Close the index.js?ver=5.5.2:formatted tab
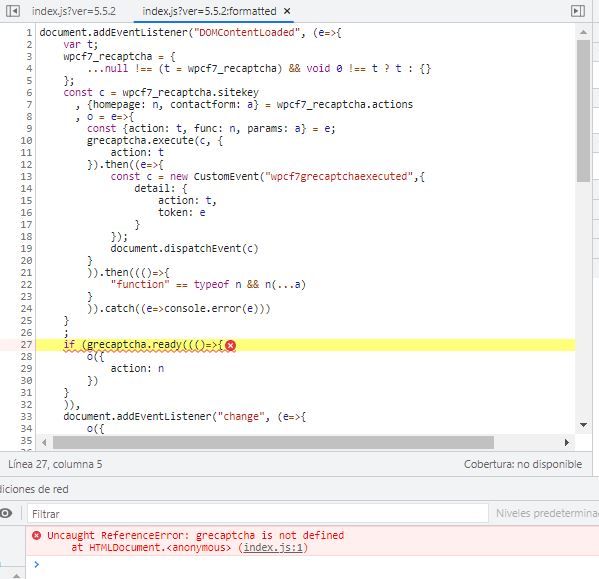The image size is (599, 579). [x=287, y=11]
